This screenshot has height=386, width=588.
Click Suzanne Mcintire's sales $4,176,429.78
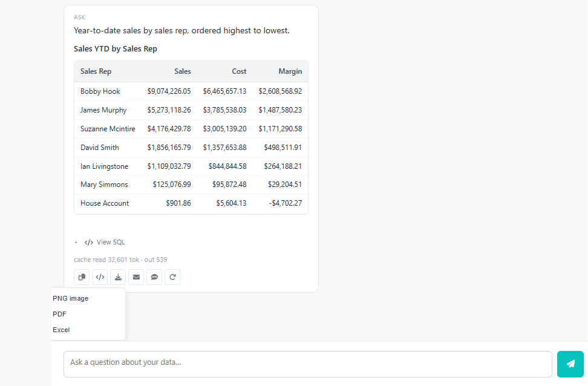[169, 129]
